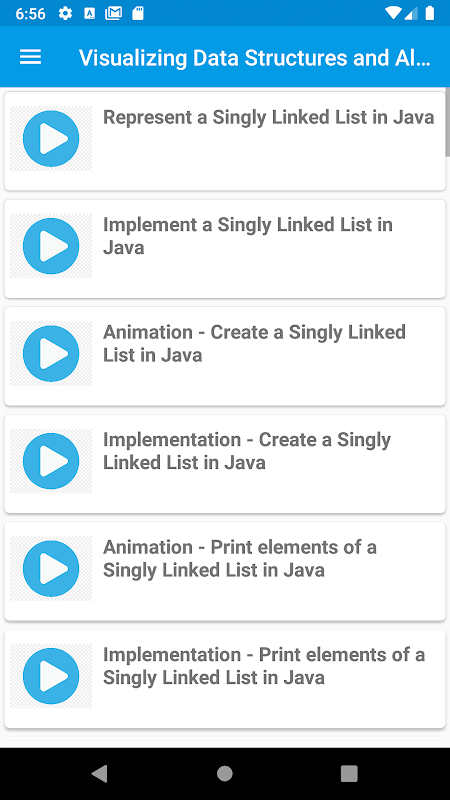
Task: Tap play icon for Implementation - Create Singly Linked List
Action: coord(51,461)
